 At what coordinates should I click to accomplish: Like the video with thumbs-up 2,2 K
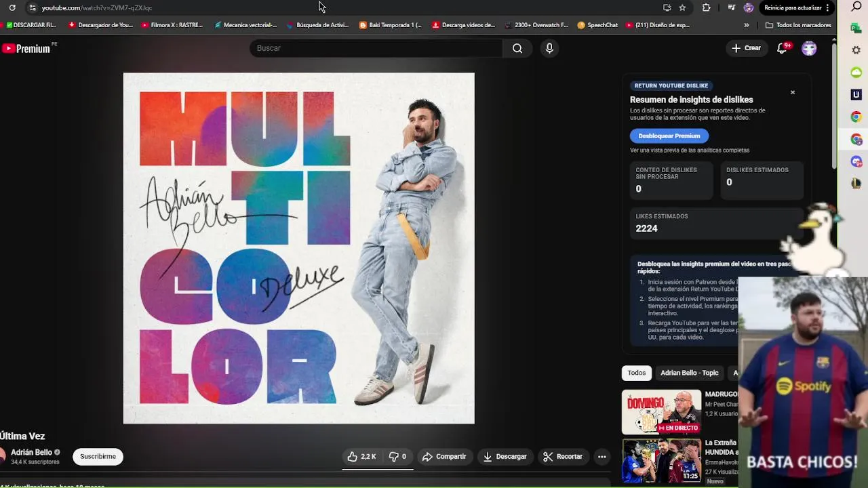pos(361,457)
